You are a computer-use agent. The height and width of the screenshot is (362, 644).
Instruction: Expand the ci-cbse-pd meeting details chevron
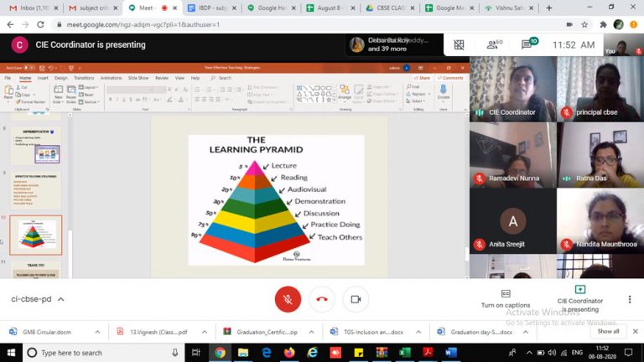(x=60, y=299)
